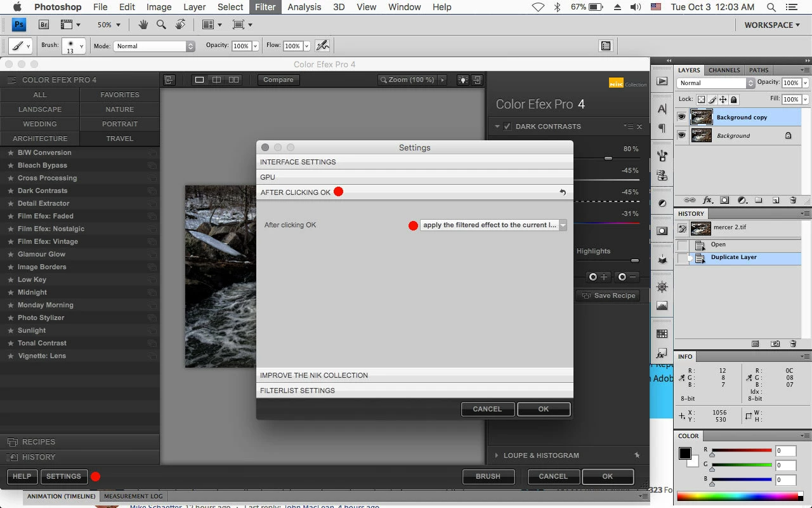The width and height of the screenshot is (812, 508).
Task: Collapse the Dark Contrasts section triangle
Action: 497,127
